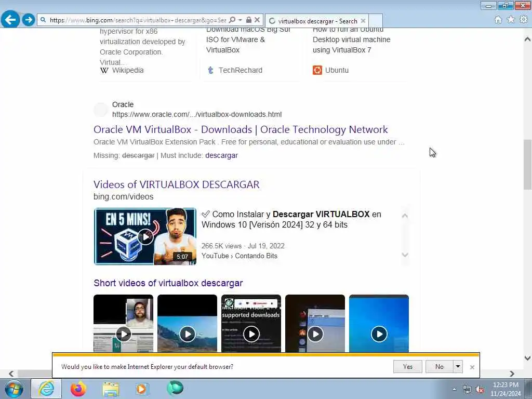The width and height of the screenshot is (532, 399).
Task: Click the 'descargar' Must include link
Action: pos(221,155)
